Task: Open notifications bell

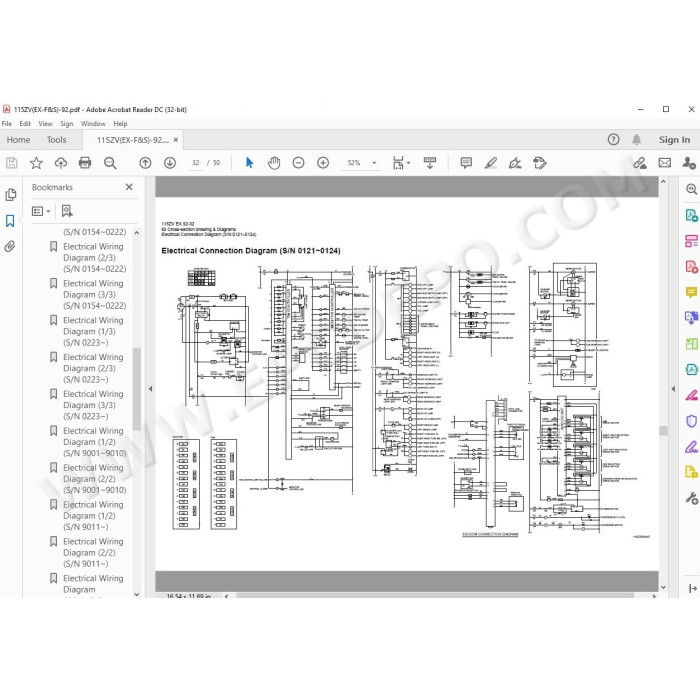Action: click(636, 140)
